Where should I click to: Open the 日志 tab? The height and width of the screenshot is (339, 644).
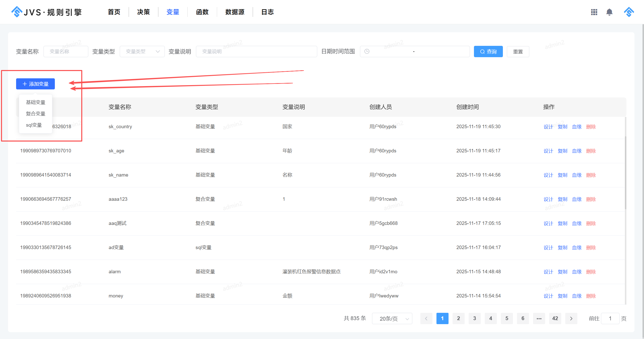267,12
